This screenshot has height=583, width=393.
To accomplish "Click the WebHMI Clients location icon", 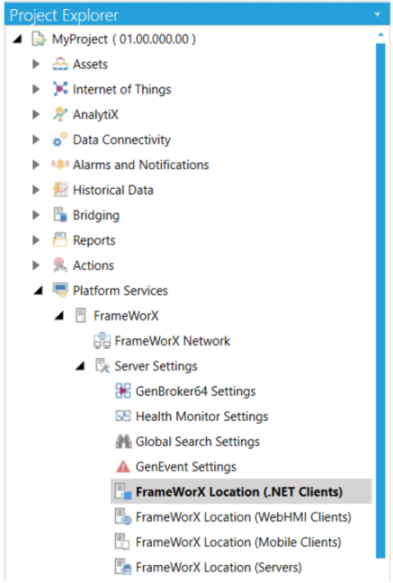I will [123, 517].
